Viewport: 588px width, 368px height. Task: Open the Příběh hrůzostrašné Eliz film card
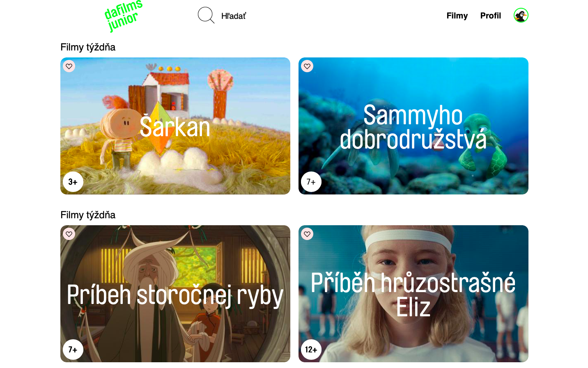(413, 294)
